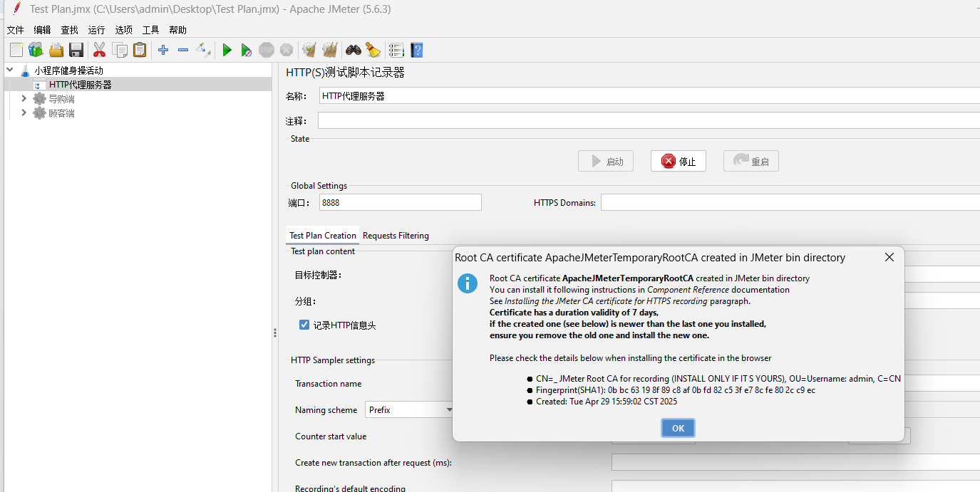
Task: Collapse all tree nodes with minus icon
Action: (183, 50)
